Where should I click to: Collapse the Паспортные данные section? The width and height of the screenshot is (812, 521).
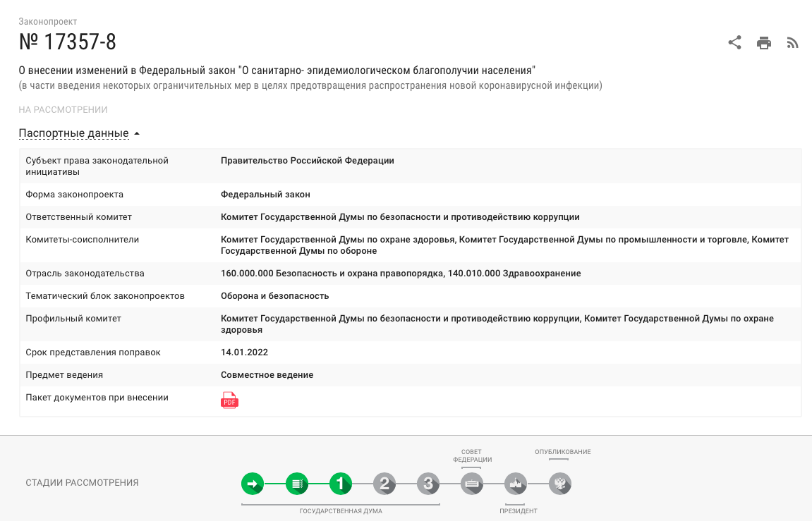click(x=79, y=133)
